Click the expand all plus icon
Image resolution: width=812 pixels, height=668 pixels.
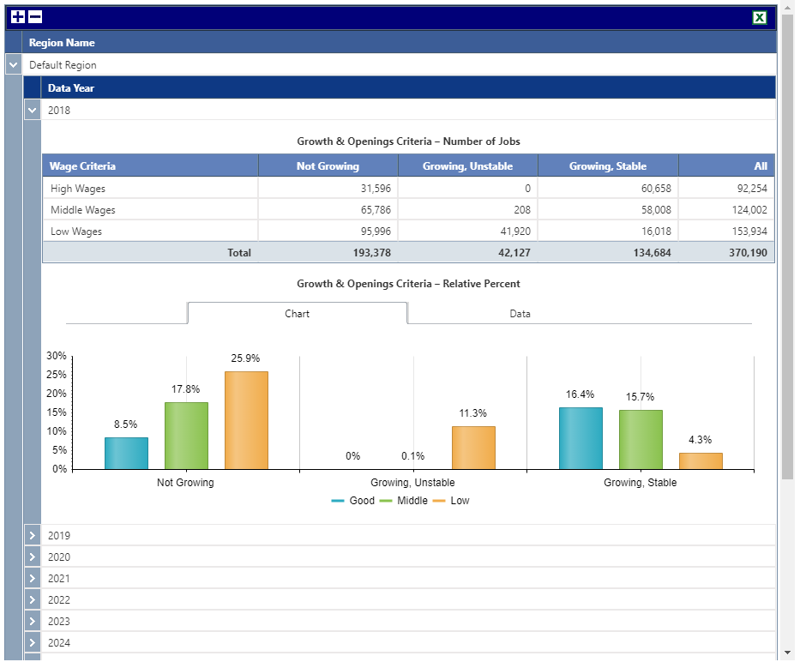pyautogui.click(x=18, y=17)
